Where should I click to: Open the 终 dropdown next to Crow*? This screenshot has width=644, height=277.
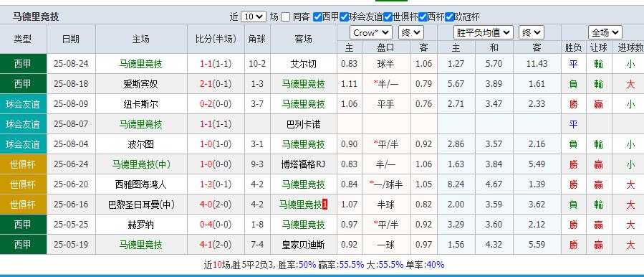(410, 32)
